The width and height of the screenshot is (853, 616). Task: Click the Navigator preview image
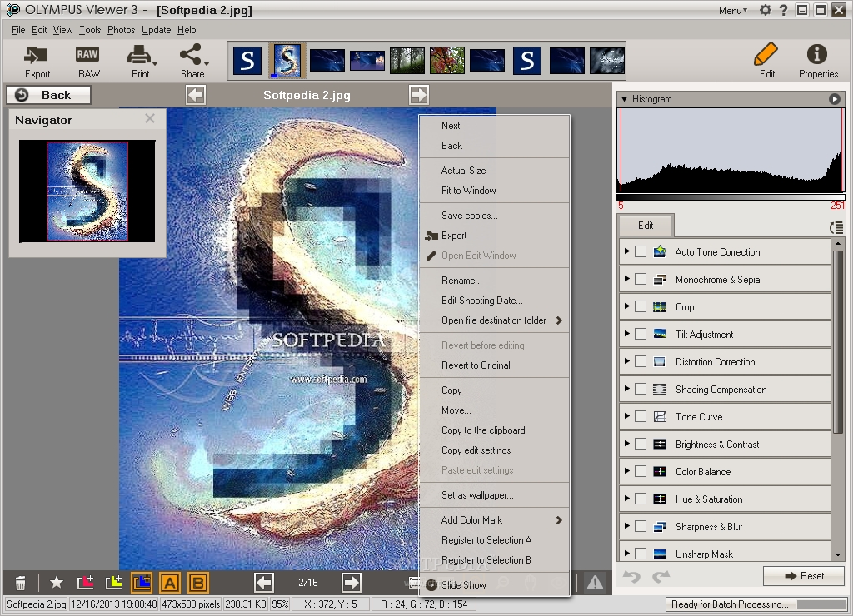pos(87,191)
